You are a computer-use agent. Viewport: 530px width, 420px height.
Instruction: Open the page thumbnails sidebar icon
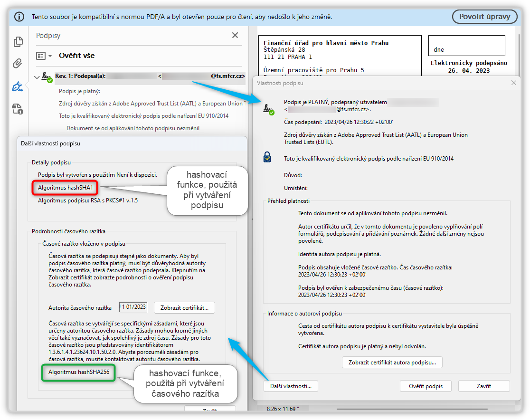pyautogui.click(x=18, y=42)
